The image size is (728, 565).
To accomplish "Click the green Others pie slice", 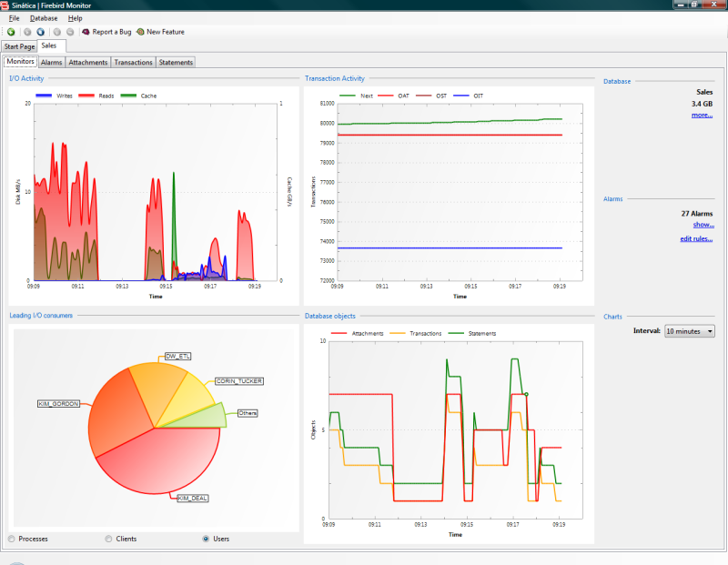I will pyautogui.click(x=204, y=417).
